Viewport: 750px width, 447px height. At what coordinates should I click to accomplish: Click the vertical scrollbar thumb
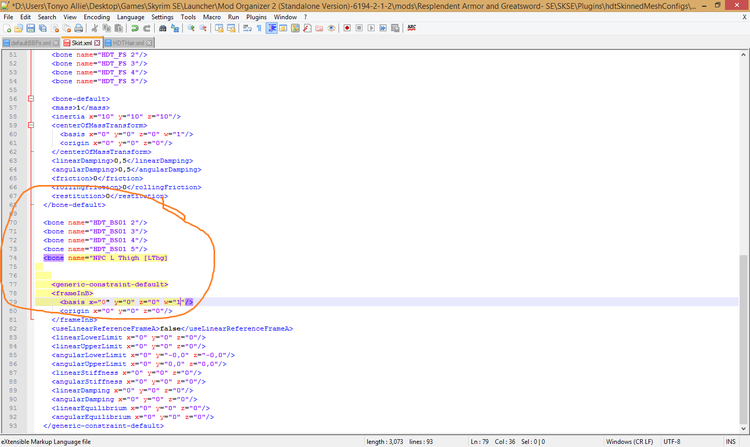pos(744,338)
